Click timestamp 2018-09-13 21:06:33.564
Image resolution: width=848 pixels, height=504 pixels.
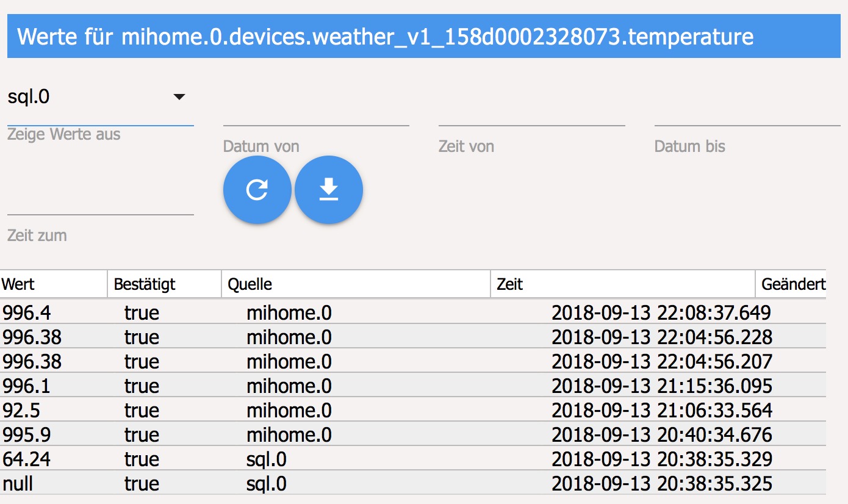click(x=662, y=410)
